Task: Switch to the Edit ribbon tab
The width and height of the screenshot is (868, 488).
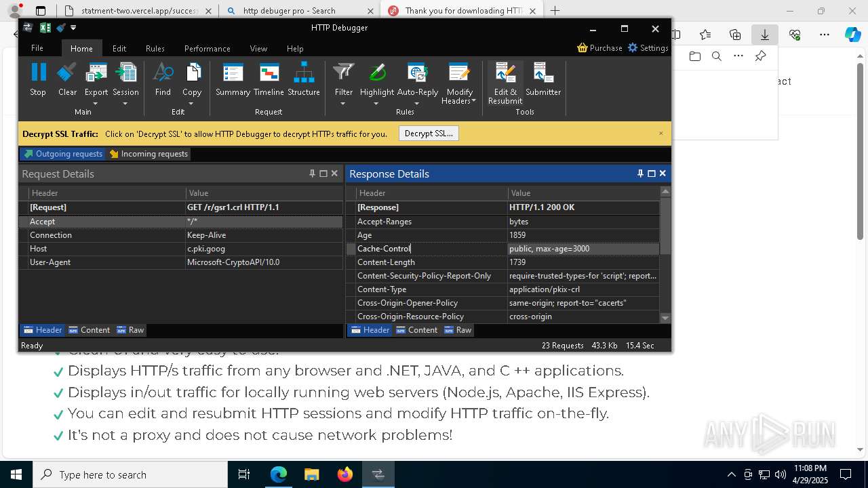Action: click(x=119, y=48)
